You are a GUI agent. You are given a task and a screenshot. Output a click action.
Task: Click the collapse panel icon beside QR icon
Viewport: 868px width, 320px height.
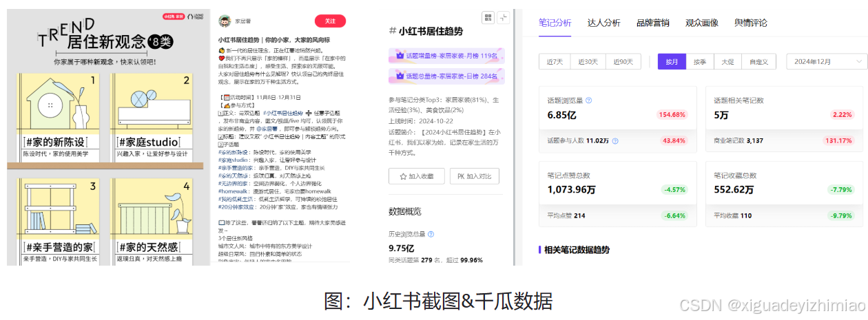click(504, 17)
